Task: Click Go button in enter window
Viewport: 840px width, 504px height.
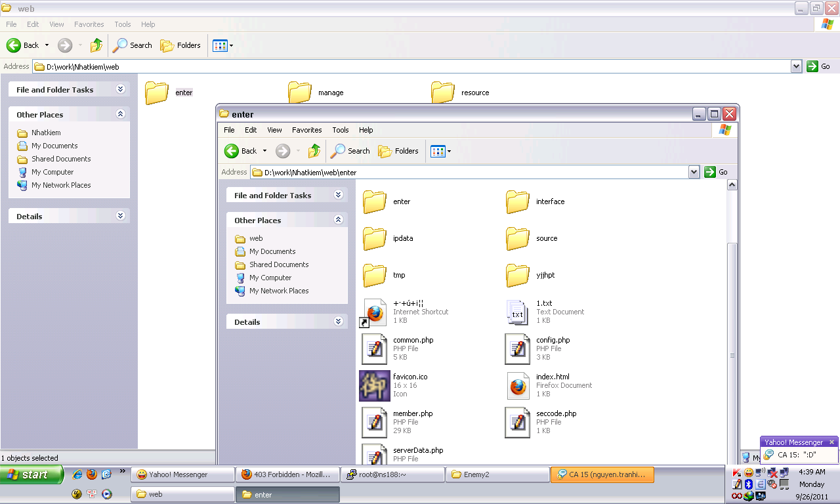Action: pyautogui.click(x=716, y=172)
